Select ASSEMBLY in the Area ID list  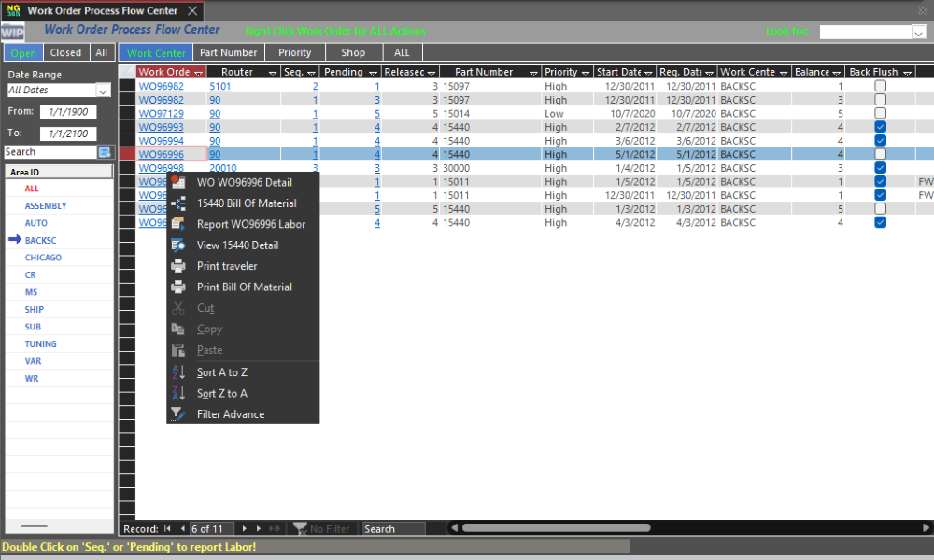click(46, 205)
